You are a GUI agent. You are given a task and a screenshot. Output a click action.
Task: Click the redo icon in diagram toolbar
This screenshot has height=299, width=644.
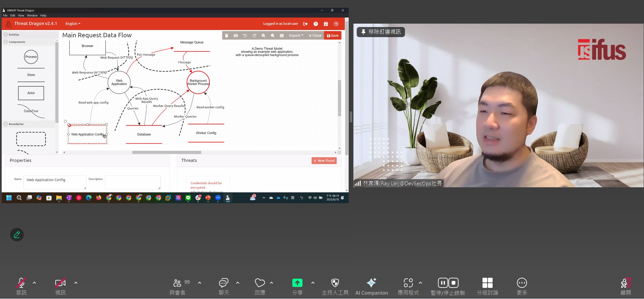[x=254, y=35]
